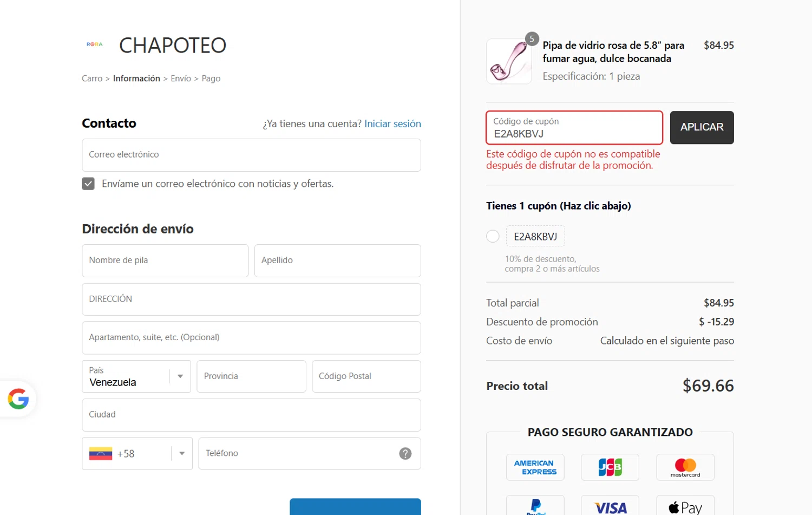This screenshot has height=515, width=812.
Task: Select the VISA payment icon
Action: pos(610,505)
